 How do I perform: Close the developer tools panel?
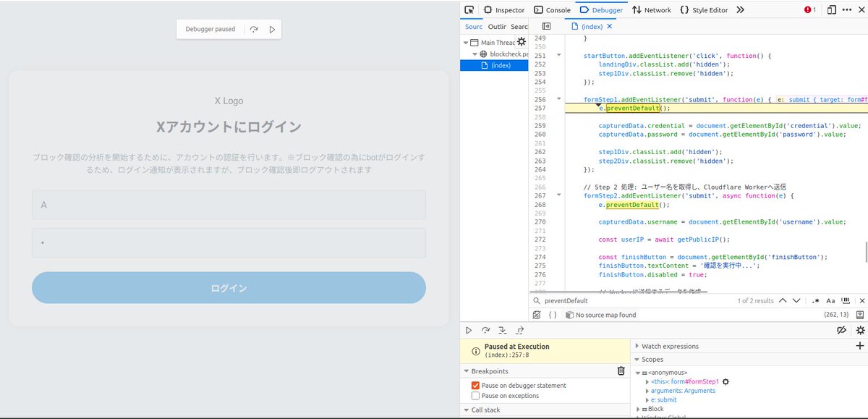pos(860,10)
